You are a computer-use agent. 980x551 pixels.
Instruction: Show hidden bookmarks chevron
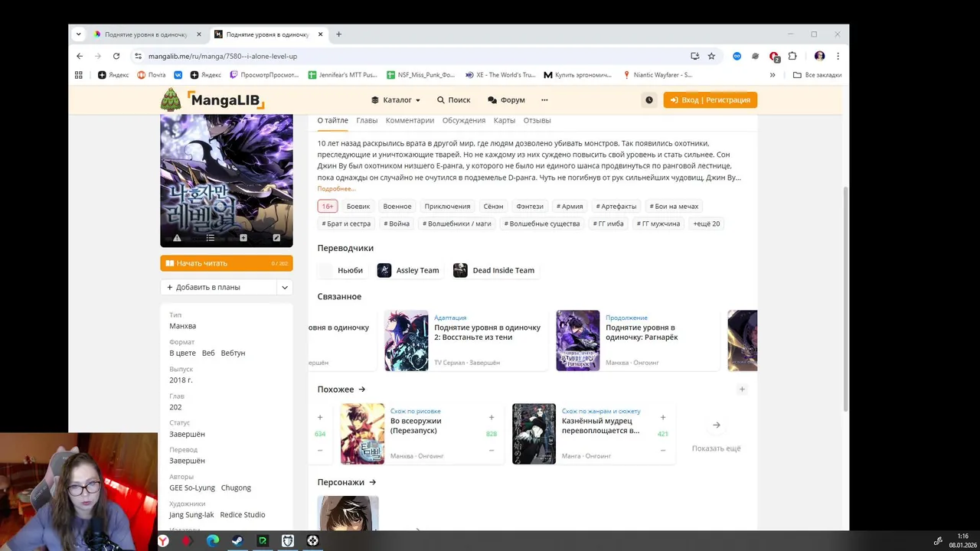coord(773,75)
